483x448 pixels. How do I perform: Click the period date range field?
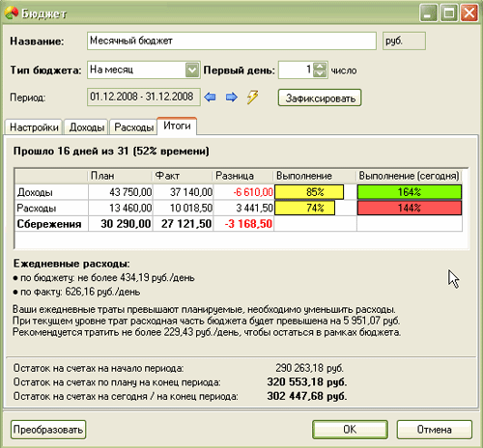point(144,97)
